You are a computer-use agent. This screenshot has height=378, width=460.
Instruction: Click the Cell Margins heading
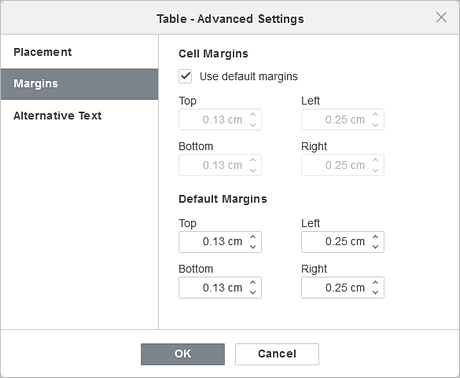[x=213, y=54]
